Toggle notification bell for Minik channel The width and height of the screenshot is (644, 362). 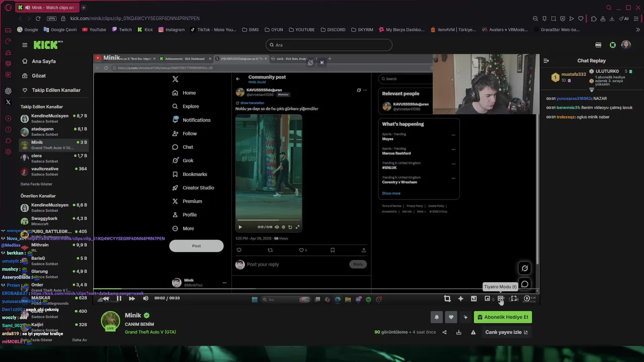(437, 317)
